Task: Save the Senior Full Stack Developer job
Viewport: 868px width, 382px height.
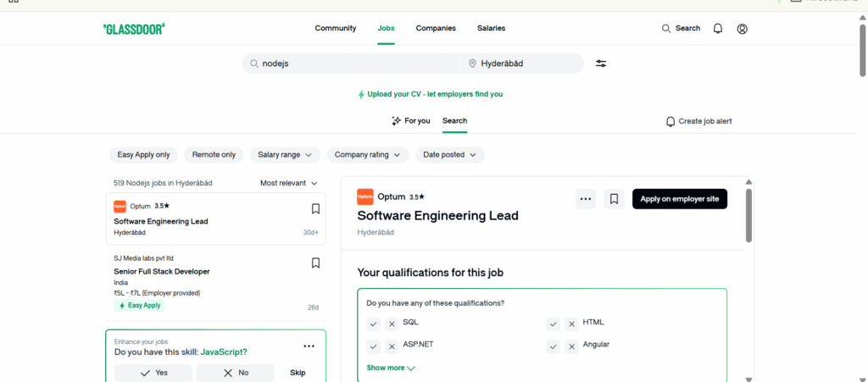Action: coord(315,263)
